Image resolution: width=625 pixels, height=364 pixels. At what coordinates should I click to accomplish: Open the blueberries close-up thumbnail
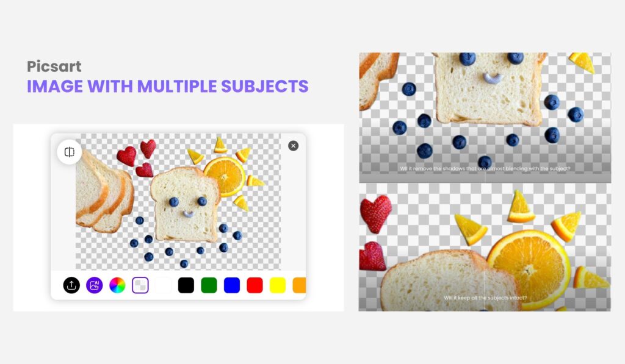(485, 118)
